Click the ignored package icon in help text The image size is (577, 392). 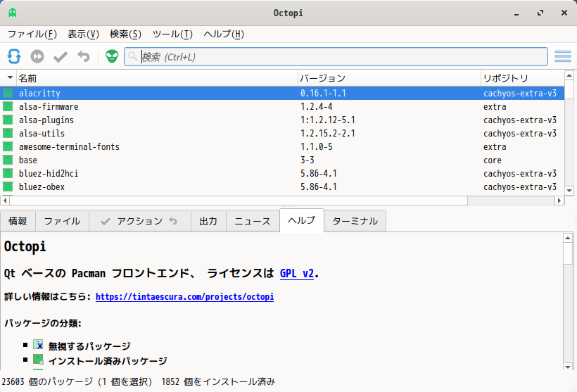coord(38,345)
